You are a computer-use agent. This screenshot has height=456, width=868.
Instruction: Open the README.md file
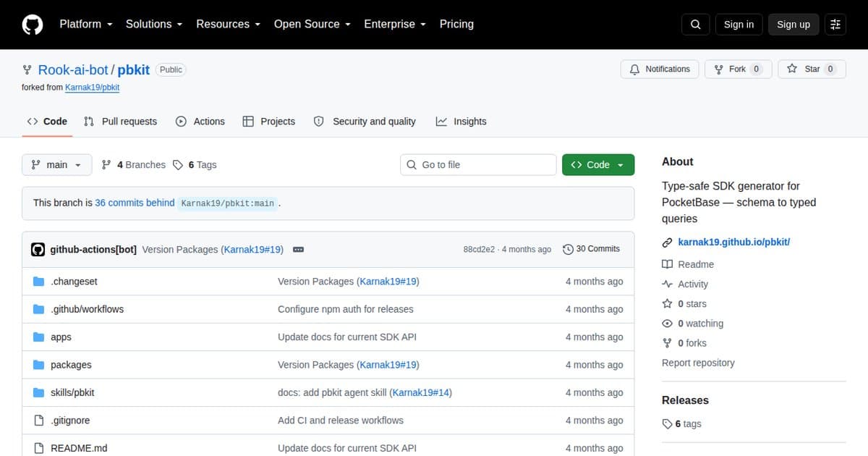point(79,448)
